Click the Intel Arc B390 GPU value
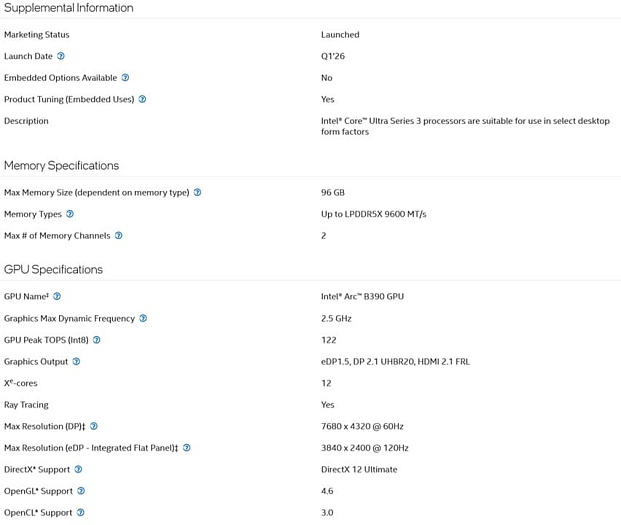Screen dimensions: 621x525 (x=362, y=296)
